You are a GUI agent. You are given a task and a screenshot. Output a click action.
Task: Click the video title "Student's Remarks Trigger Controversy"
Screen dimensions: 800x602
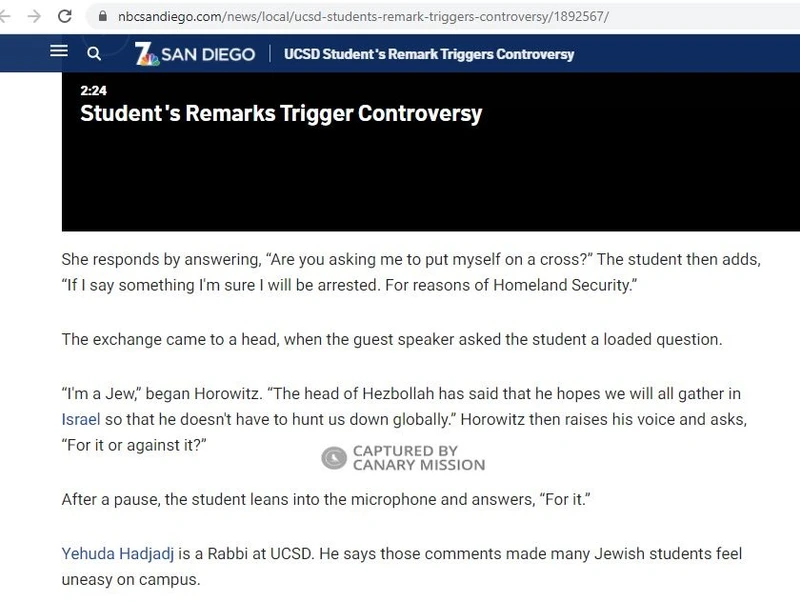[281, 113]
